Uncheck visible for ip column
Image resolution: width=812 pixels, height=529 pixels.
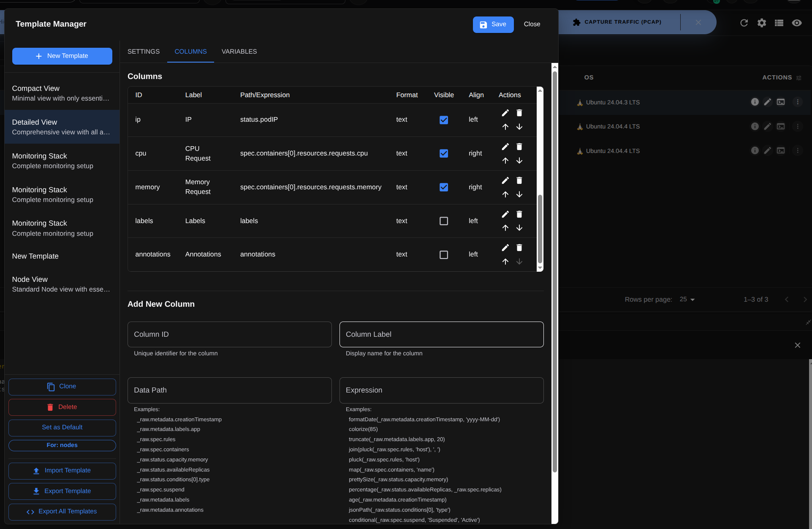[x=444, y=120]
